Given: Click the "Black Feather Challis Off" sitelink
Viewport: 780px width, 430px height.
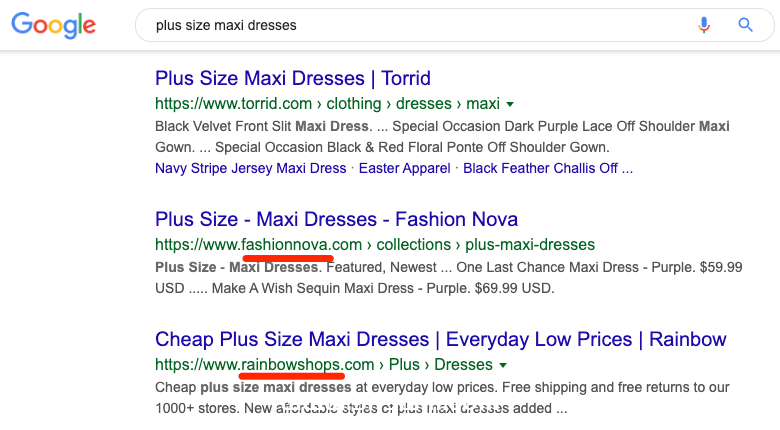Looking at the screenshot, I should pyautogui.click(x=547, y=168).
